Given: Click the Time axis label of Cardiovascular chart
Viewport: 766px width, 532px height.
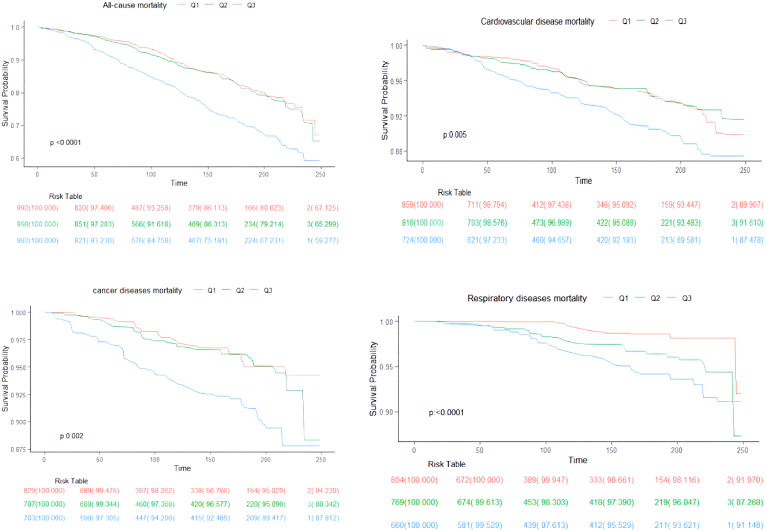Looking at the screenshot, I should [583, 181].
